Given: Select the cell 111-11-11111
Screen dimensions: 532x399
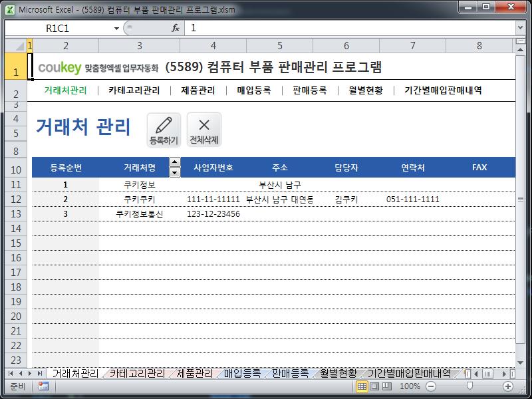Looking at the screenshot, I should coord(213,199).
